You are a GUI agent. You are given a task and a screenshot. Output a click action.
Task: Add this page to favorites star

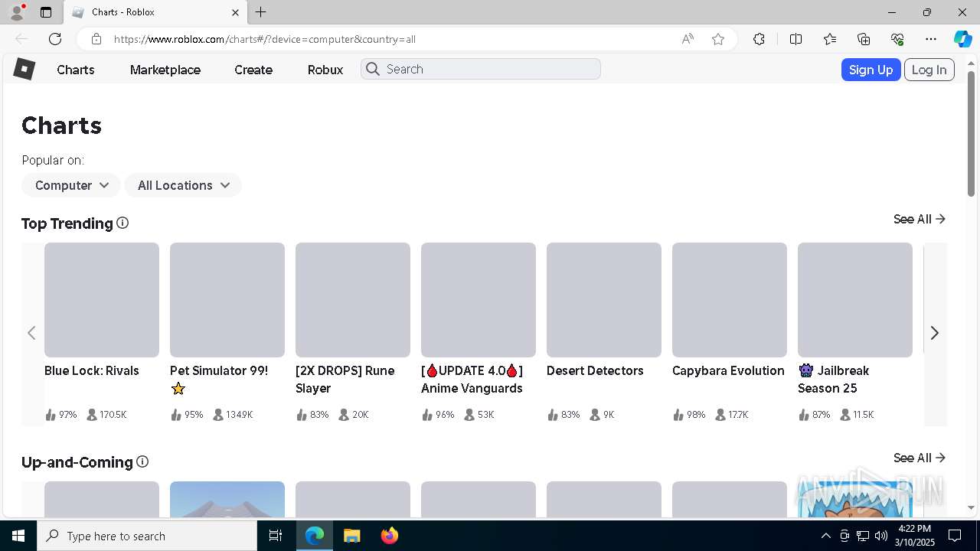pyautogui.click(x=718, y=39)
